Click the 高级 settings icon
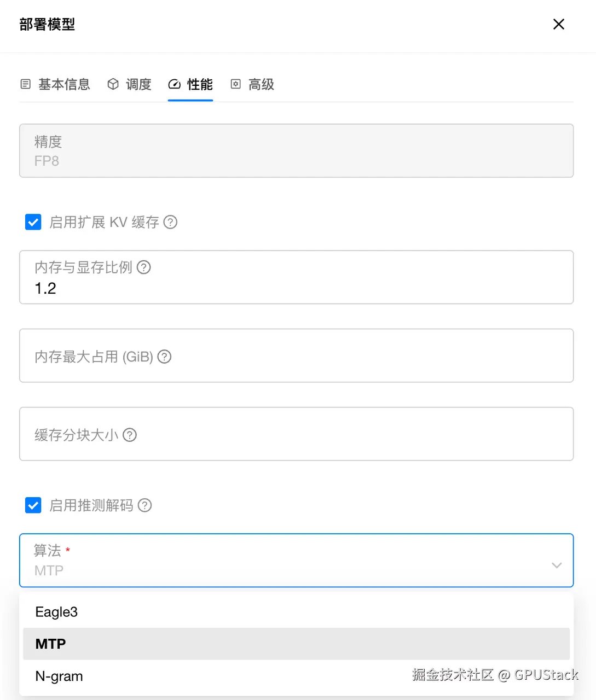This screenshot has height=700, width=596. [x=235, y=84]
